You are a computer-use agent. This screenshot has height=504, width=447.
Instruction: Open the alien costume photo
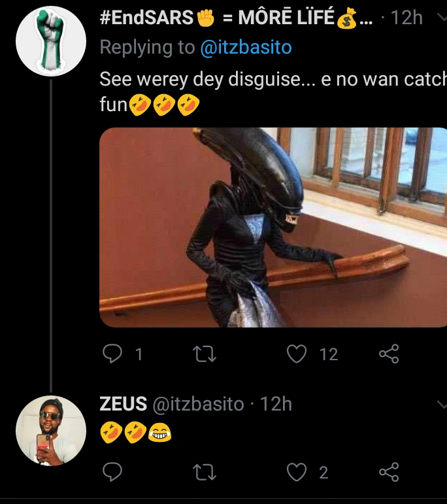273,227
